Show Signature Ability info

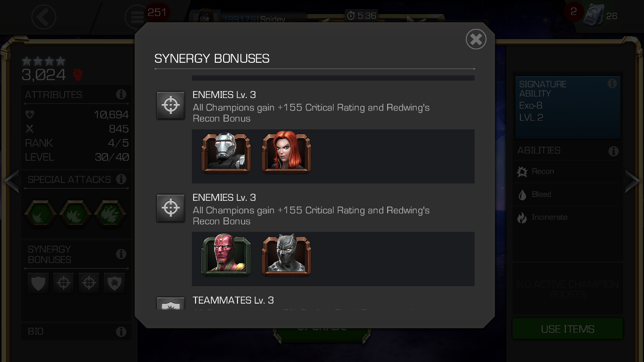[612, 84]
